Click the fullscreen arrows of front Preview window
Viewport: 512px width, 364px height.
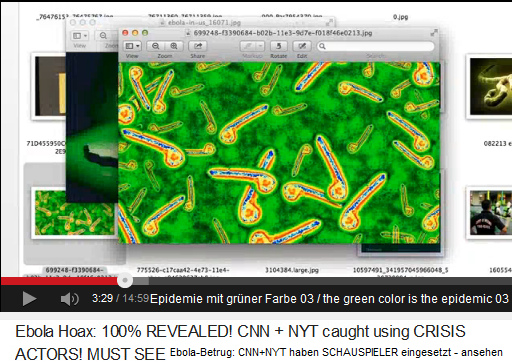click(x=434, y=33)
